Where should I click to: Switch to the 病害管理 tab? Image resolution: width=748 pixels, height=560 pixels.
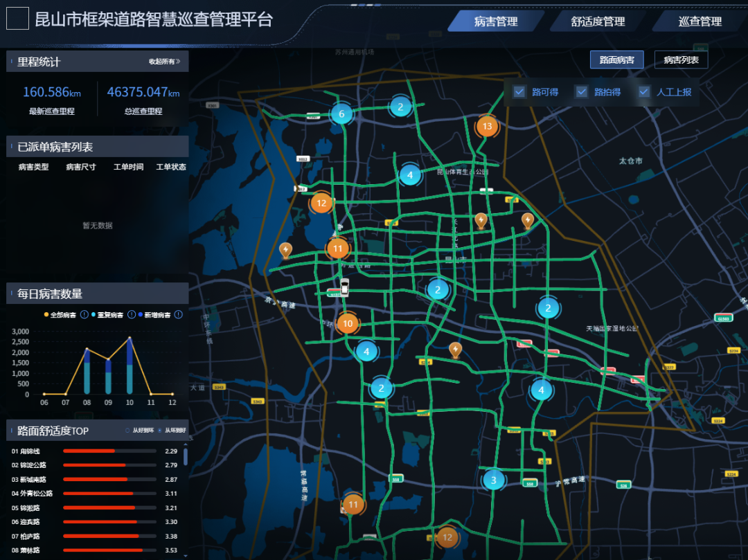tap(496, 21)
